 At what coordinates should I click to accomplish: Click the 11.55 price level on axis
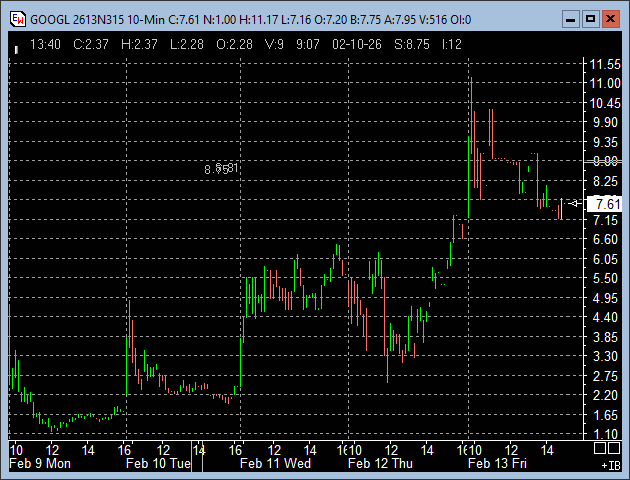pyautogui.click(x=606, y=64)
